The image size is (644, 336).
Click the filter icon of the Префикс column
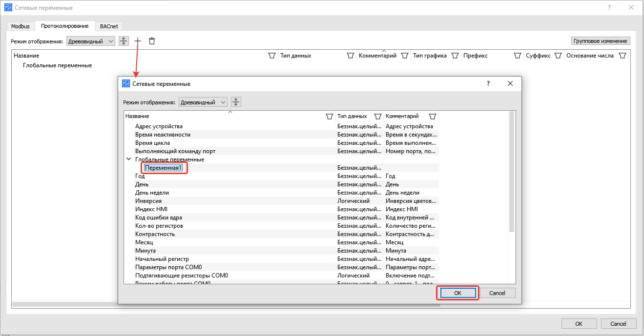(518, 56)
